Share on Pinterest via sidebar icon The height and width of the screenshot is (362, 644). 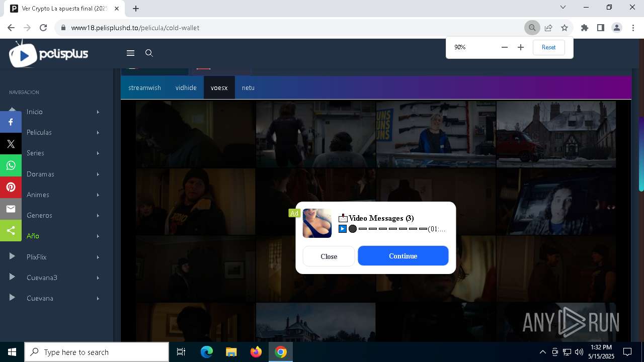tap(11, 187)
